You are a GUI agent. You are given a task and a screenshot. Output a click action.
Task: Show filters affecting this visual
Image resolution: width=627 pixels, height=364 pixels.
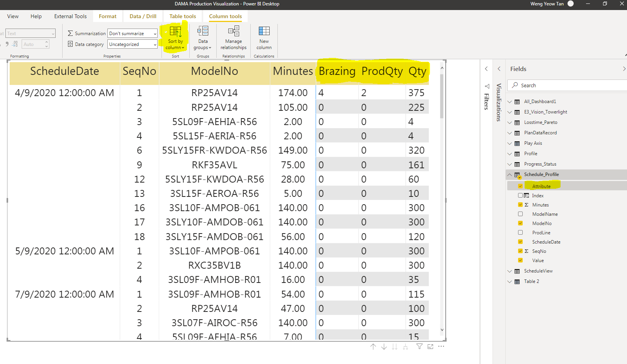tap(420, 347)
